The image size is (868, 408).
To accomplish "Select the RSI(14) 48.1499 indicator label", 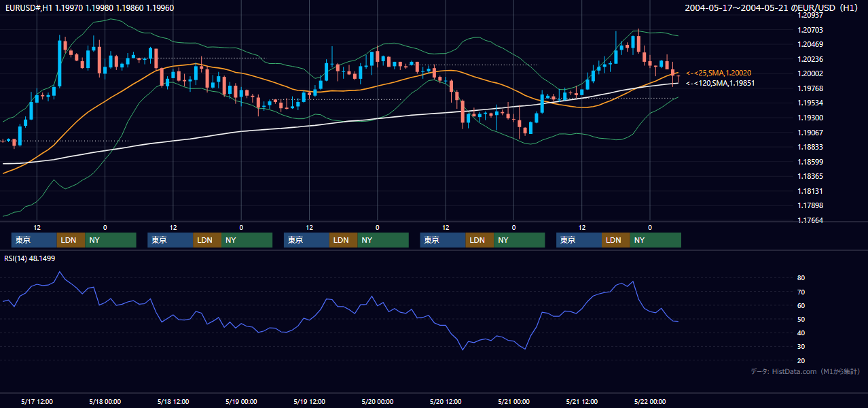I will coord(30,258).
